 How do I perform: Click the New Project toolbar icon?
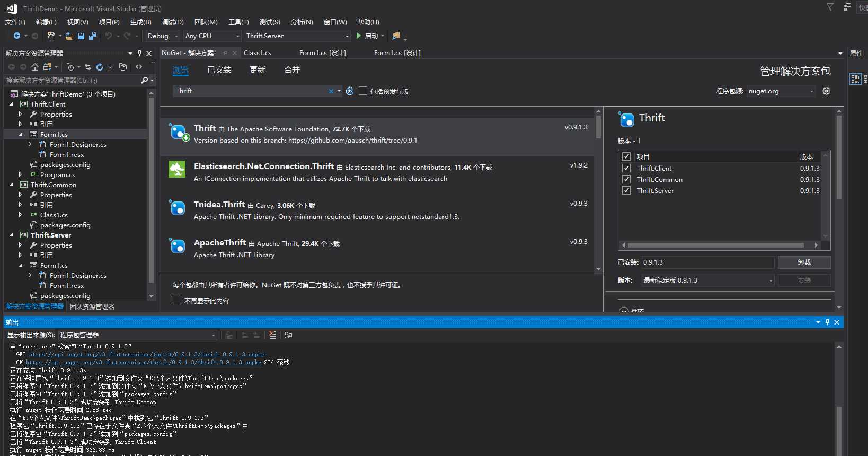[x=51, y=36]
